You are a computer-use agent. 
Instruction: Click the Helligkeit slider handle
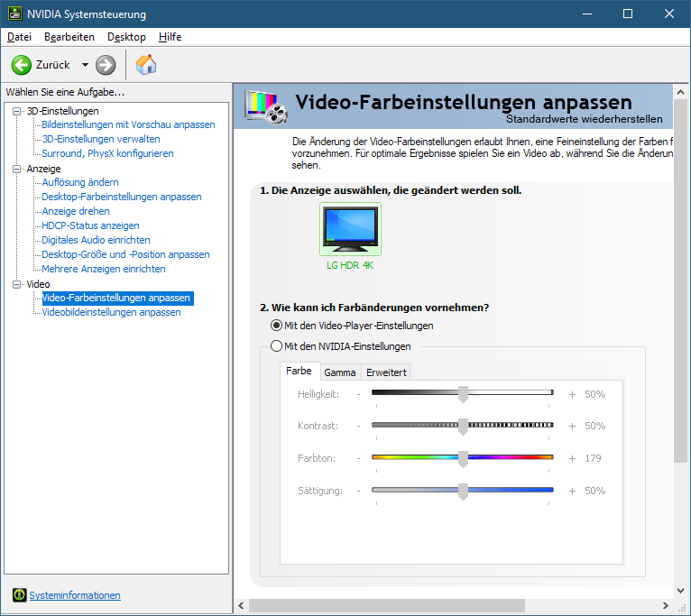pos(463,394)
